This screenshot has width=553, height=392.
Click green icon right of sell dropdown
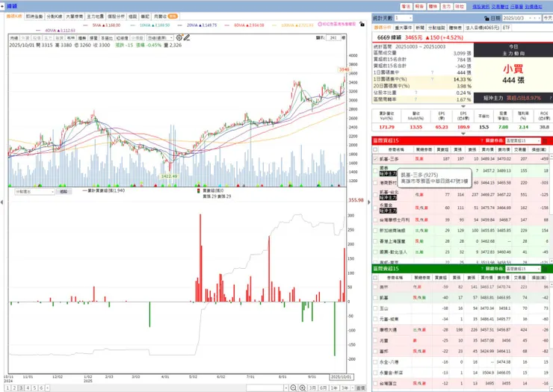(x=545, y=269)
